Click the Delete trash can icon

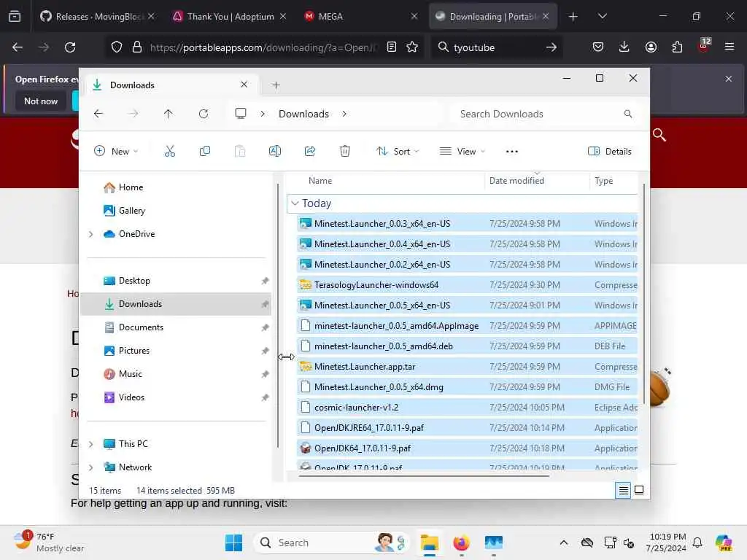click(x=345, y=152)
